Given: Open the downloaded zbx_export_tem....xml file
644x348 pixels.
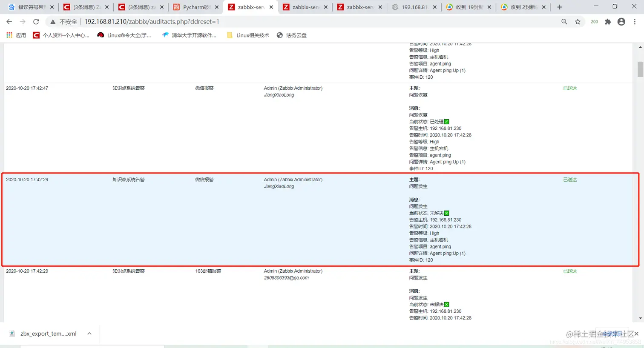Looking at the screenshot, I should 49,334.
